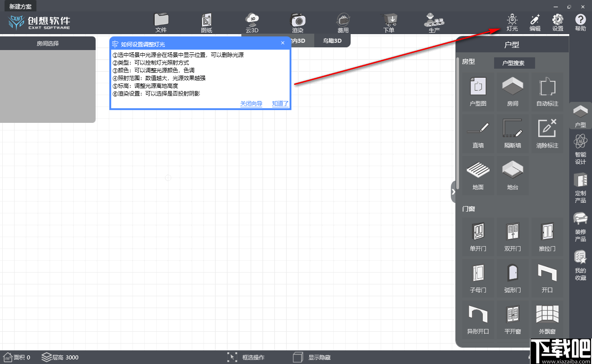This screenshot has height=364, width=592.
Task: Select the 地面 (Floor) tool
Action: 478,176
